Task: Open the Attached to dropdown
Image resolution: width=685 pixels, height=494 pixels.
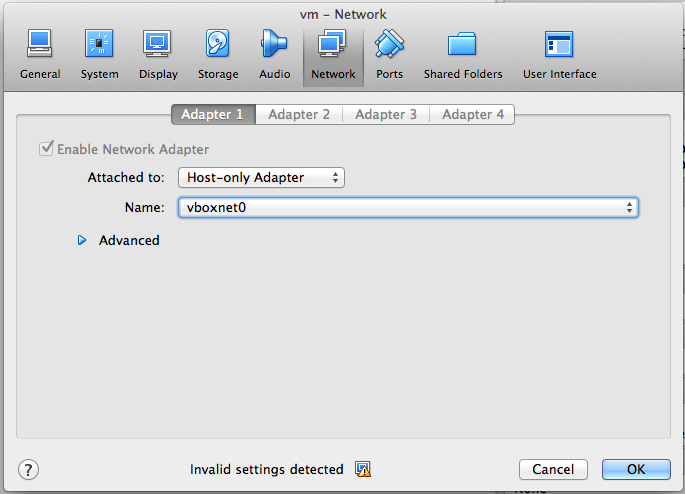Action: pos(261,177)
